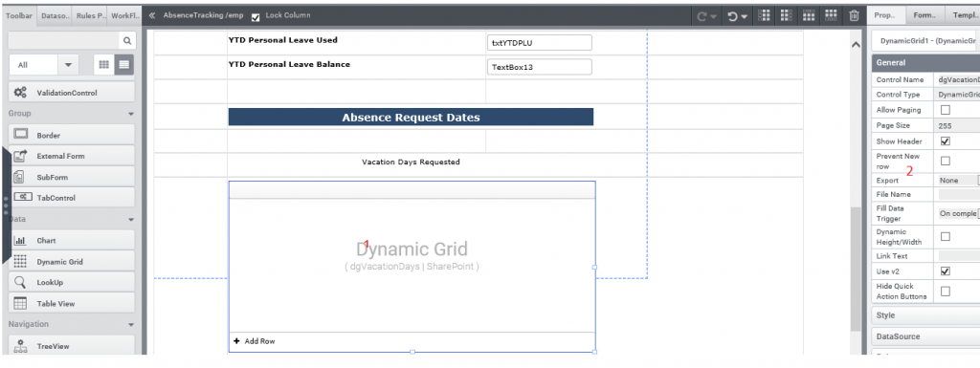Collapse the Group section arrow
980x368 pixels.
(131, 114)
